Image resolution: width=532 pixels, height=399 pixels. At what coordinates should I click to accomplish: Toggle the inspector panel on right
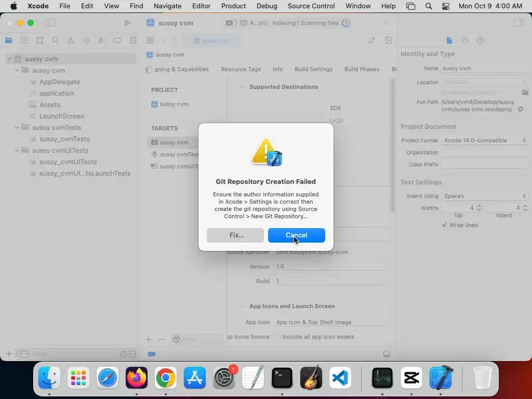pos(518,23)
